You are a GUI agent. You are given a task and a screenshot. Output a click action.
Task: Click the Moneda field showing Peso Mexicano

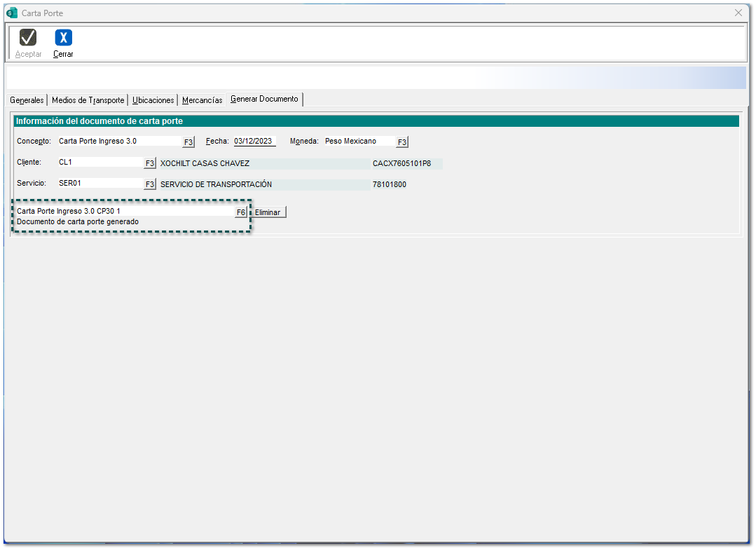pos(357,141)
